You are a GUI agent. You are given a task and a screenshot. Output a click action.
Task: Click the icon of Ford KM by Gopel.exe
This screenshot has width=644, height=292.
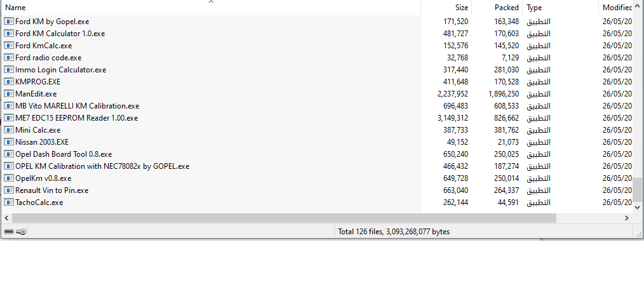coord(9,22)
